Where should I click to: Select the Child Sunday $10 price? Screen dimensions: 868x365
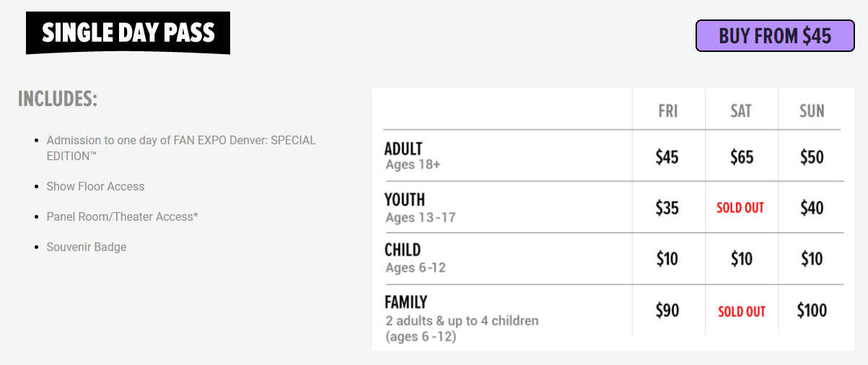click(812, 258)
